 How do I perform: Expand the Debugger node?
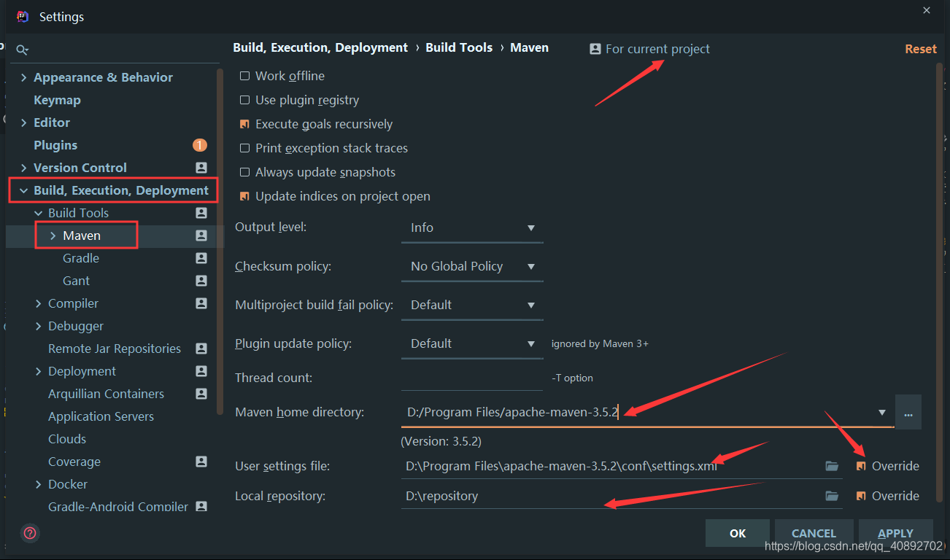coord(38,326)
